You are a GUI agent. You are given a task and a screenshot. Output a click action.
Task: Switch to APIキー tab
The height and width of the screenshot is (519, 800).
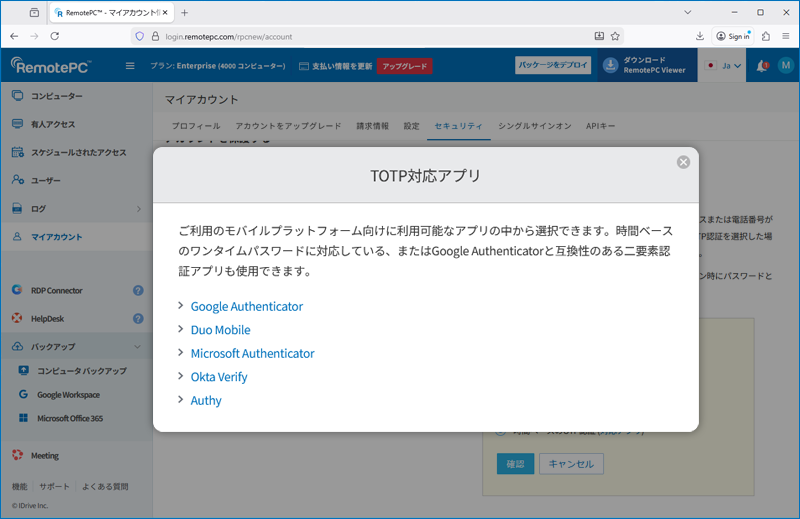601,126
